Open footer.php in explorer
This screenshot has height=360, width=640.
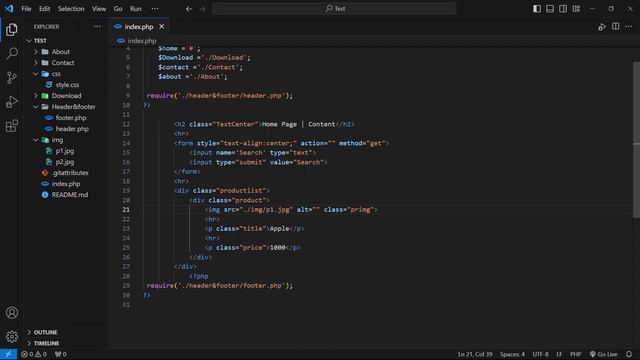pyautogui.click(x=71, y=118)
